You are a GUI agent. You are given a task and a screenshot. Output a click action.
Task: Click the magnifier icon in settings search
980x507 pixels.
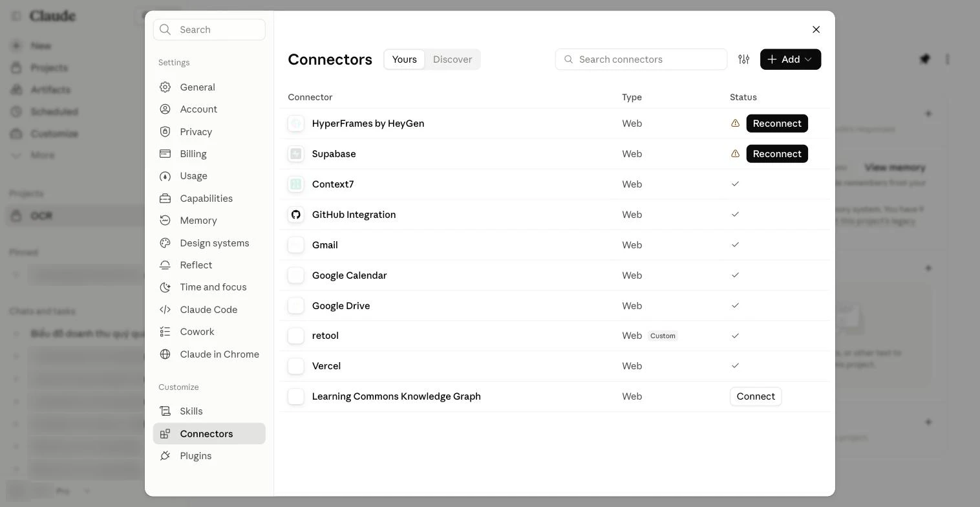[165, 30]
